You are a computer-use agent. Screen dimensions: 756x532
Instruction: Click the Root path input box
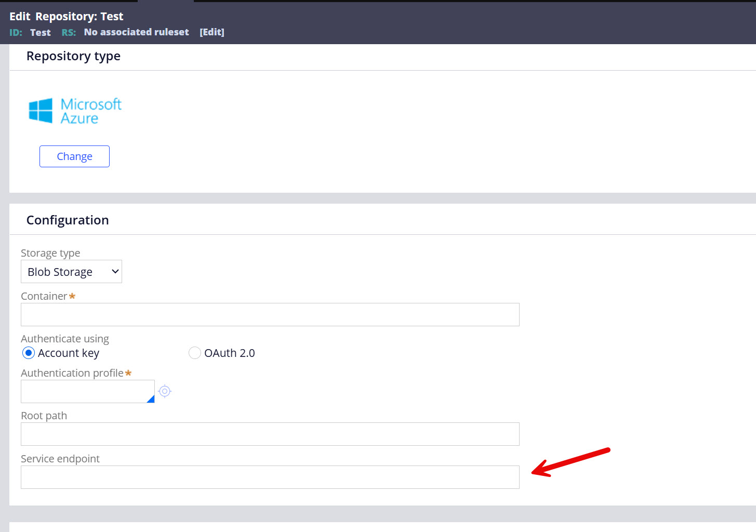click(270, 434)
